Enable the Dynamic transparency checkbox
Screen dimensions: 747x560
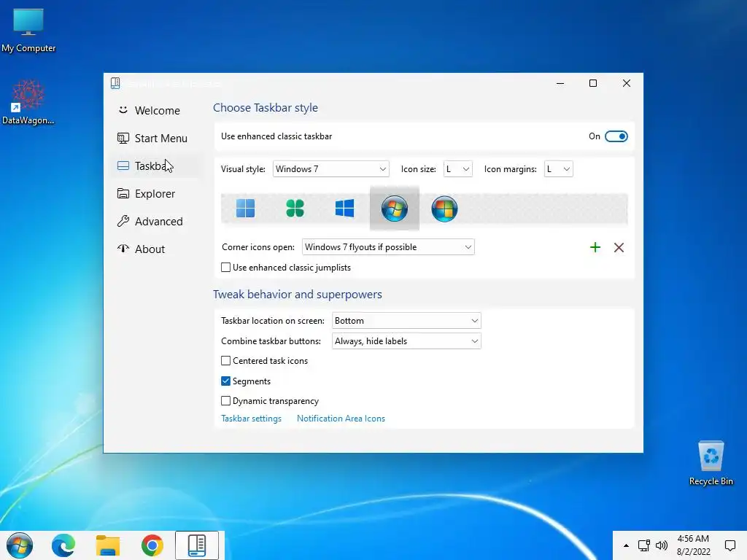coord(226,401)
